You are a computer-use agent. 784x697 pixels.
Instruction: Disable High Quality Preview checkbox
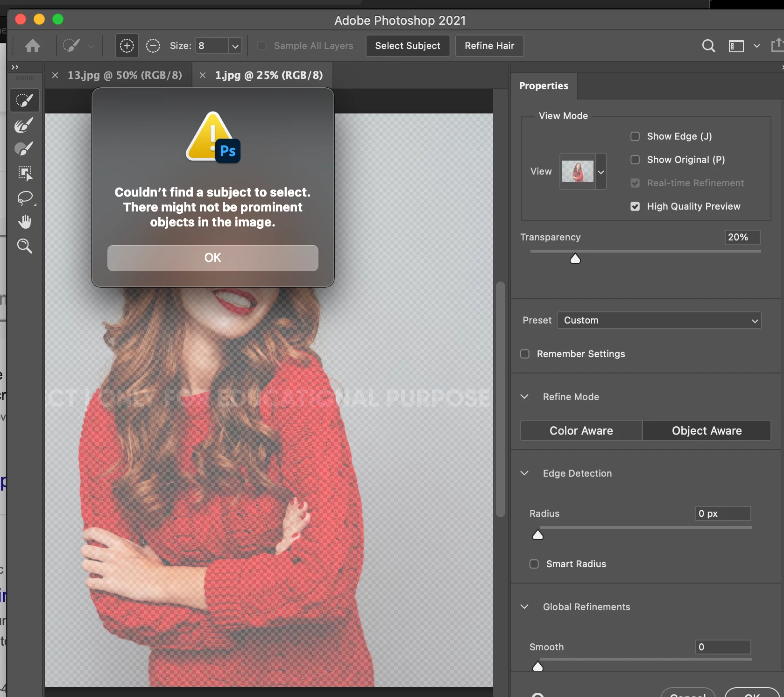pyautogui.click(x=635, y=206)
